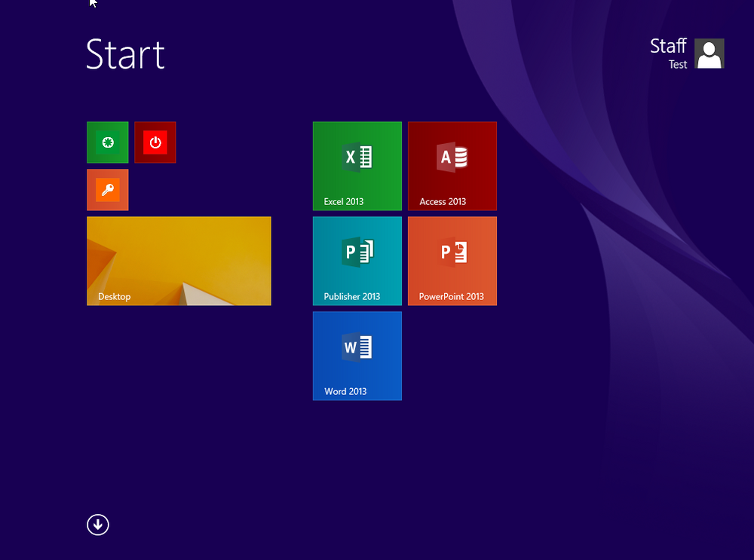Image resolution: width=754 pixels, height=560 pixels.
Task: Click the Staff Test account name
Action: point(668,54)
